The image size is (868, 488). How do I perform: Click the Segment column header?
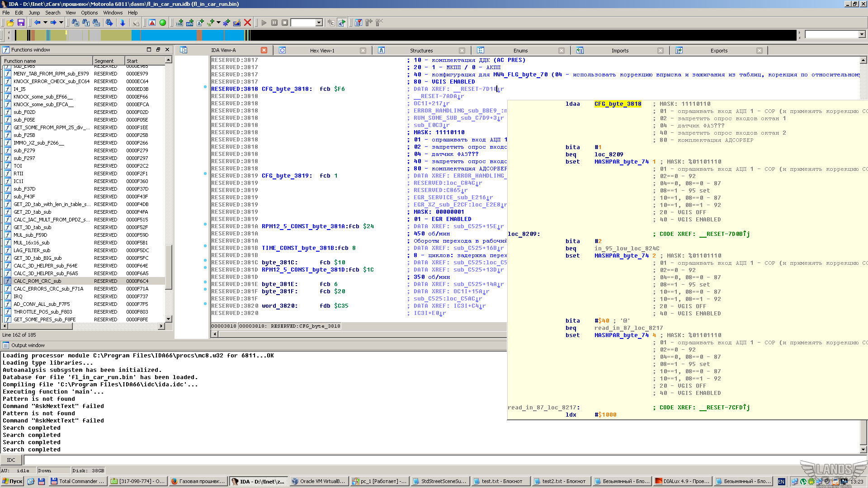[x=108, y=61]
